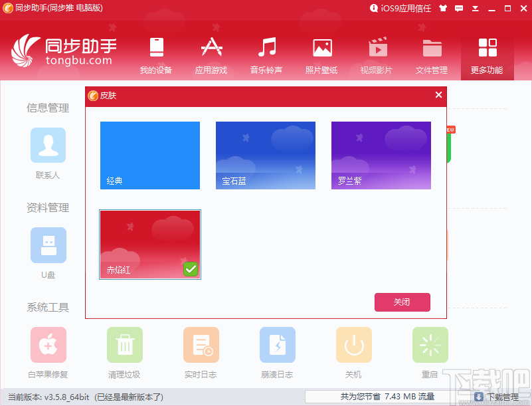
Task: Click the 关机 shutdown icon
Action: tap(353, 345)
